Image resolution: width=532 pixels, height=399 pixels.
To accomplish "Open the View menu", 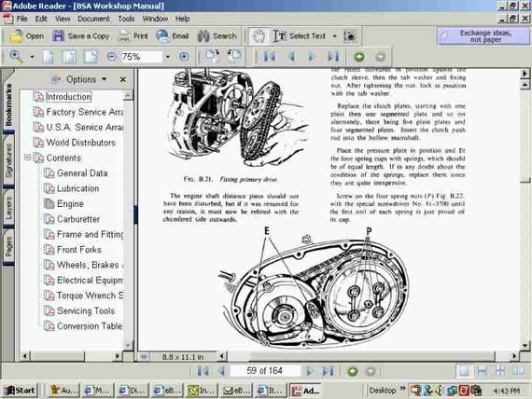I will tap(63, 19).
